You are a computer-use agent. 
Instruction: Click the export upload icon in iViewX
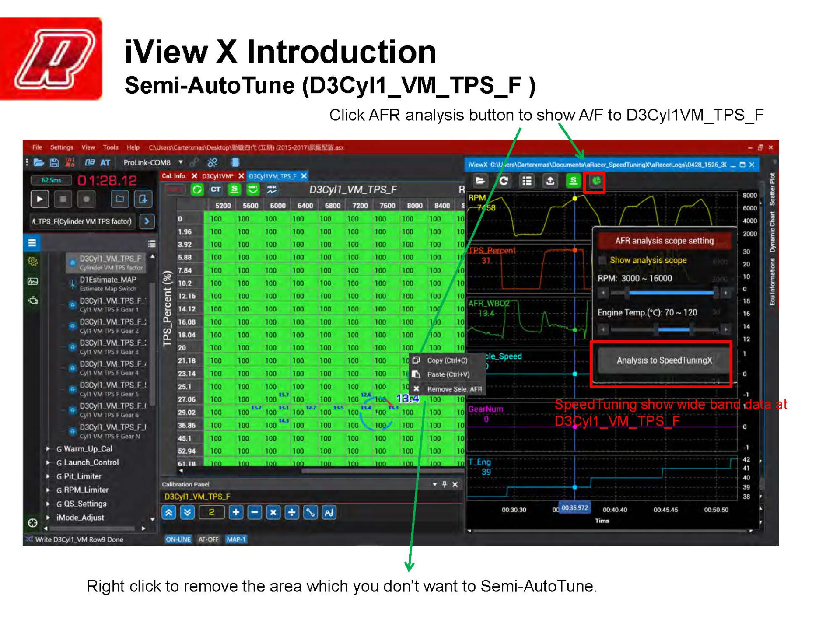pyautogui.click(x=550, y=181)
